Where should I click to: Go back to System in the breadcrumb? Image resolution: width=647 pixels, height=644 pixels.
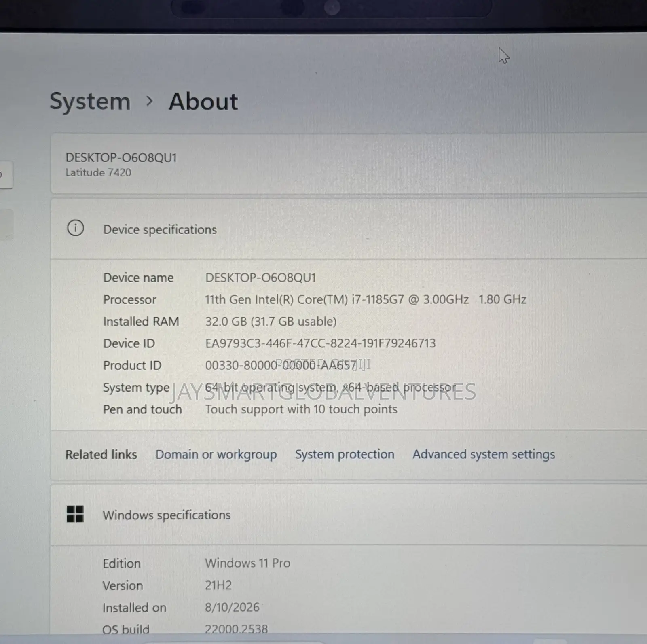click(x=90, y=101)
